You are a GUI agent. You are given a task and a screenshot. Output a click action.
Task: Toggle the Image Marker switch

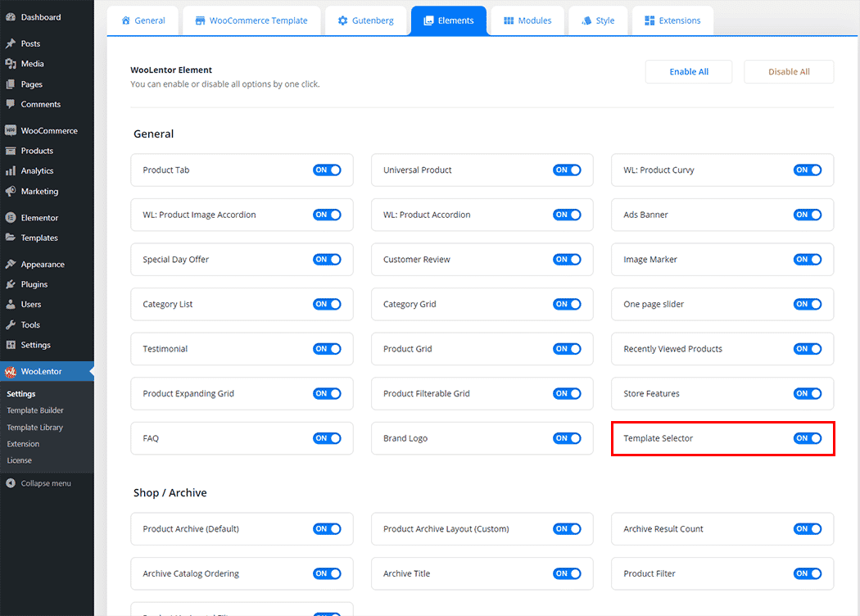coord(808,260)
